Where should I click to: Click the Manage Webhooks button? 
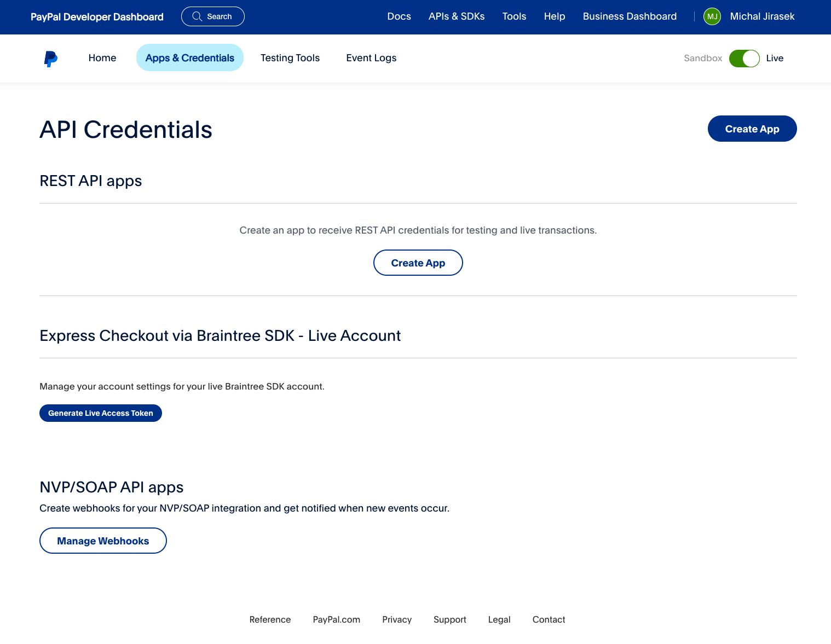pos(103,541)
